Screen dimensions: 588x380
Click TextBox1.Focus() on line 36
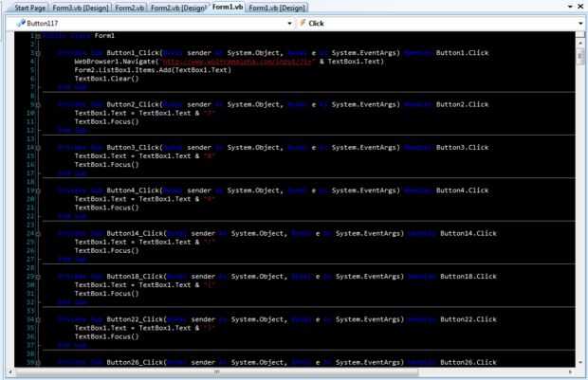pyautogui.click(x=106, y=337)
